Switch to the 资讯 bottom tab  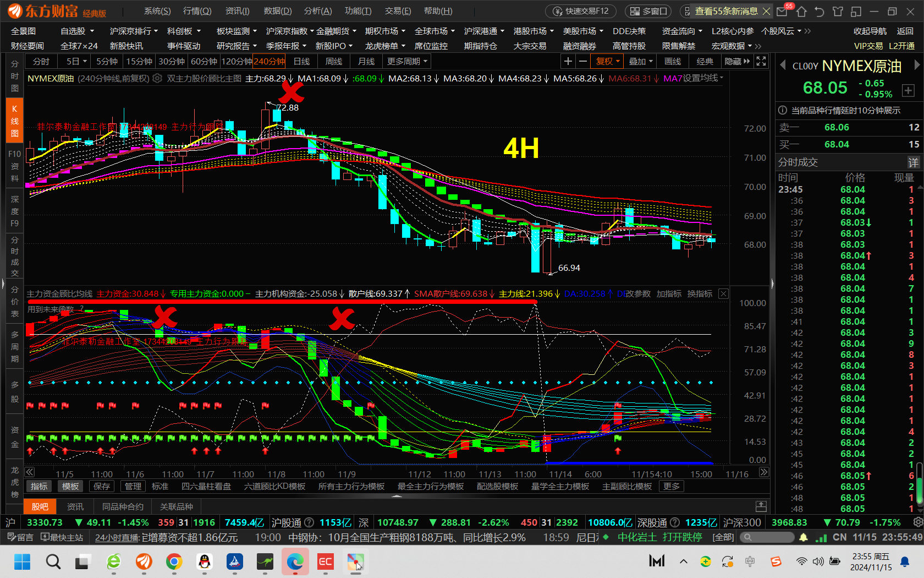coord(75,506)
